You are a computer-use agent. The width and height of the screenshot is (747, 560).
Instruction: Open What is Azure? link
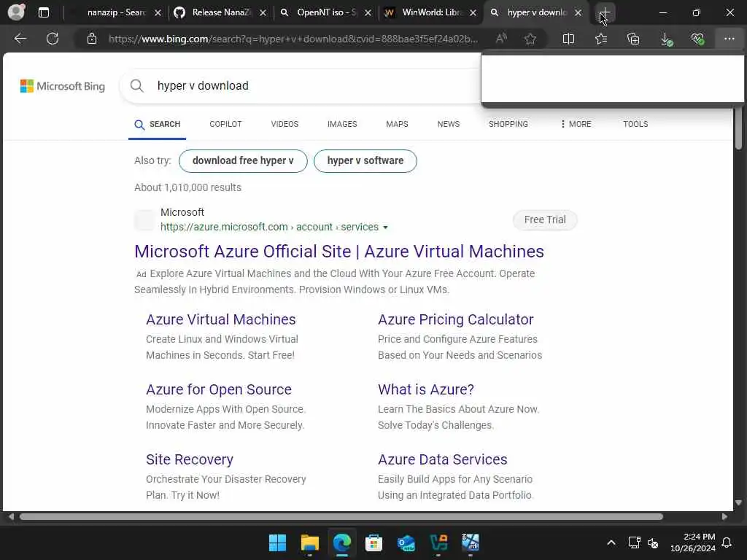(x=426, y=389)
